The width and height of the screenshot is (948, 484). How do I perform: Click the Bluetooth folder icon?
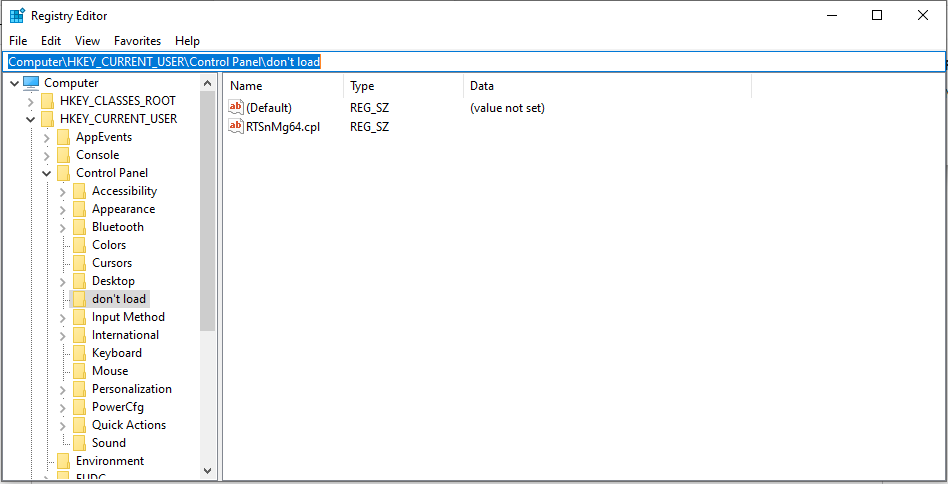[x=79, y=227]
